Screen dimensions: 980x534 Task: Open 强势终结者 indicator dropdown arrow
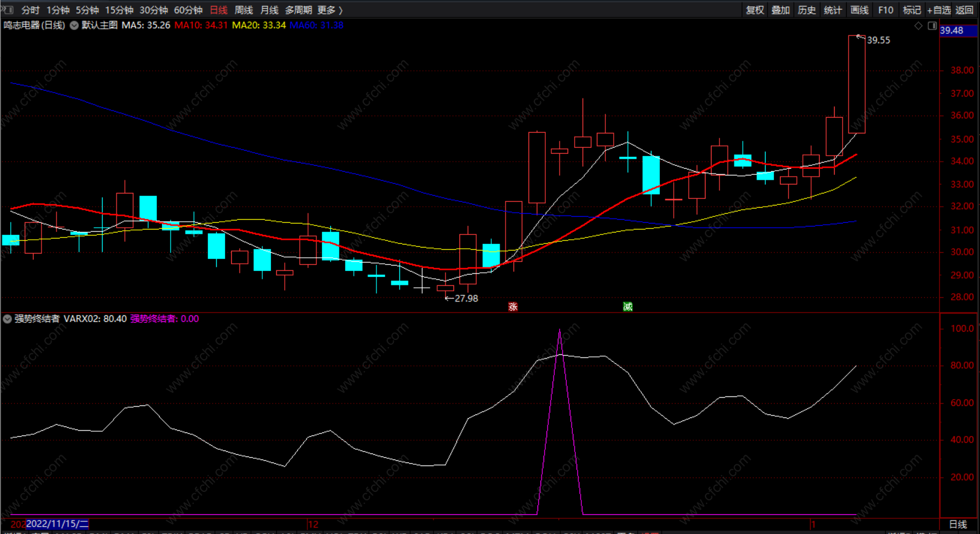pyautogui.click(x=7, y=319)
